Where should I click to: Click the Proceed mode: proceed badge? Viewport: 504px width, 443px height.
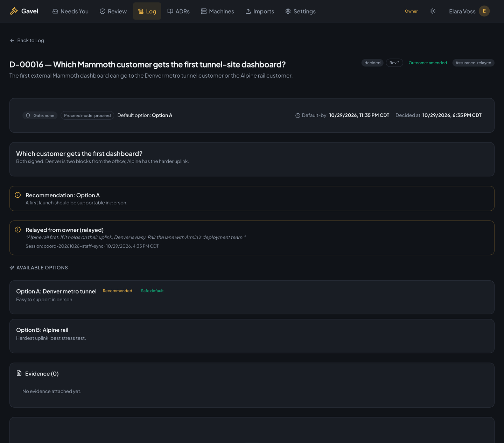click(87, 115)
